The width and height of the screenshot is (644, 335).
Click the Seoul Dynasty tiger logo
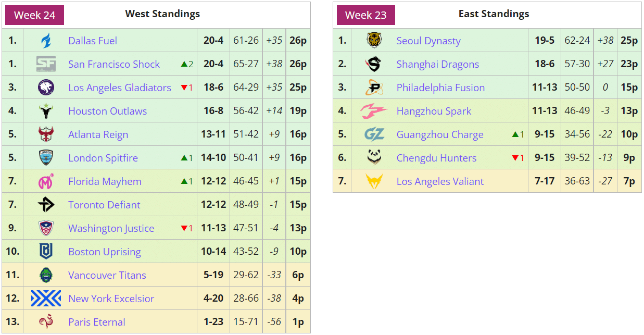[374, 41]
